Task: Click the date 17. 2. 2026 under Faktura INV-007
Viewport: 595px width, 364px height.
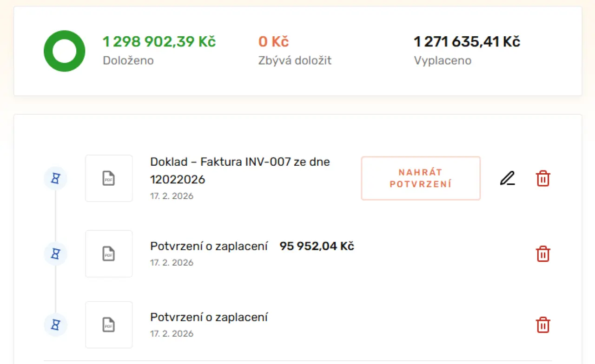Action: coord(172,196)
